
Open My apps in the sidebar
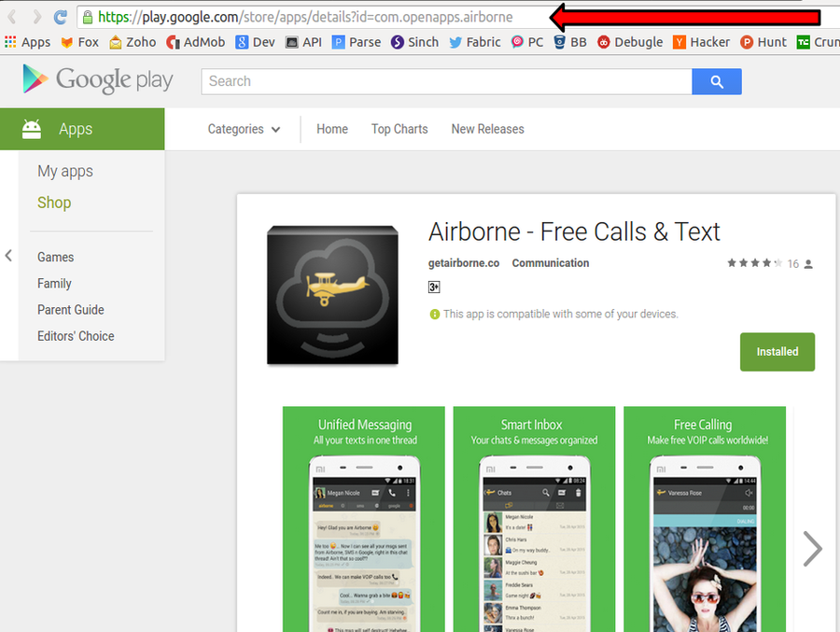tap(65, 172)
